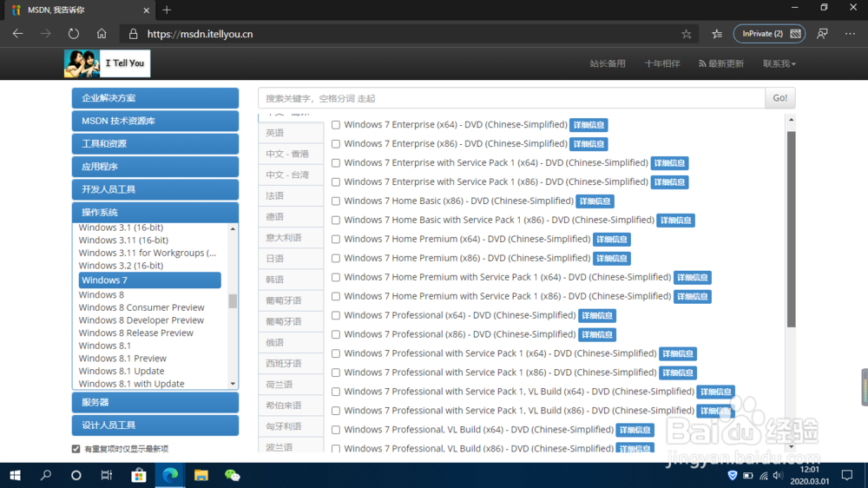The image size is (868, 488).
Task: Switch to Edge browser in taskbar
Action: [170, 475]
